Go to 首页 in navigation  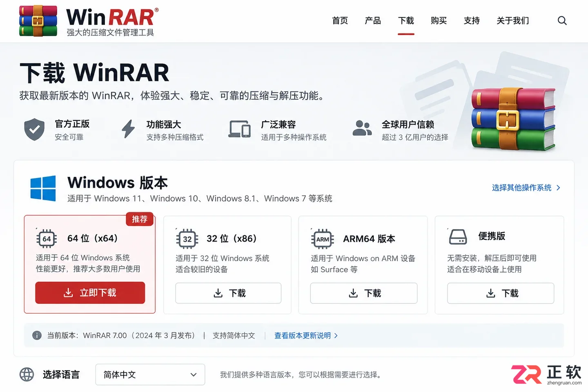tap(340, 20)
